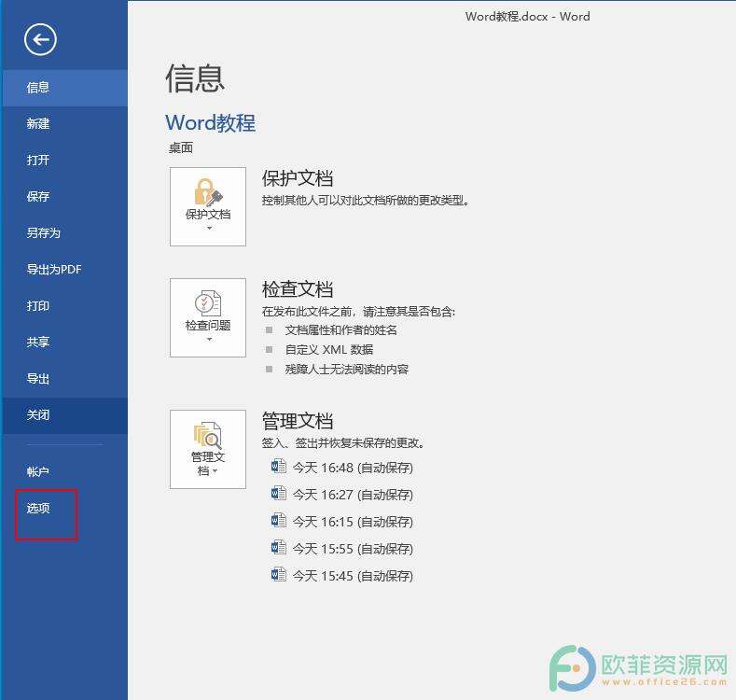Click 文档属性和作者的姓名 item
Screen dimensions: 736x700
point(340,330)
